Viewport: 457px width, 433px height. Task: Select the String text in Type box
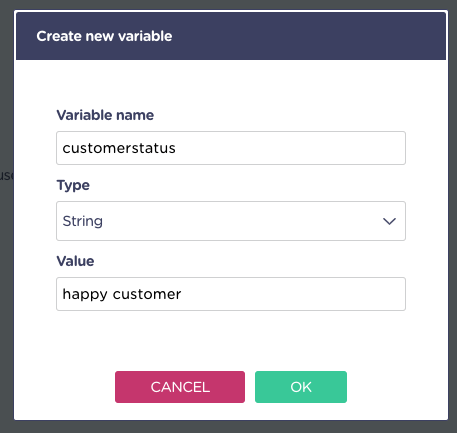tap(83, 221)
